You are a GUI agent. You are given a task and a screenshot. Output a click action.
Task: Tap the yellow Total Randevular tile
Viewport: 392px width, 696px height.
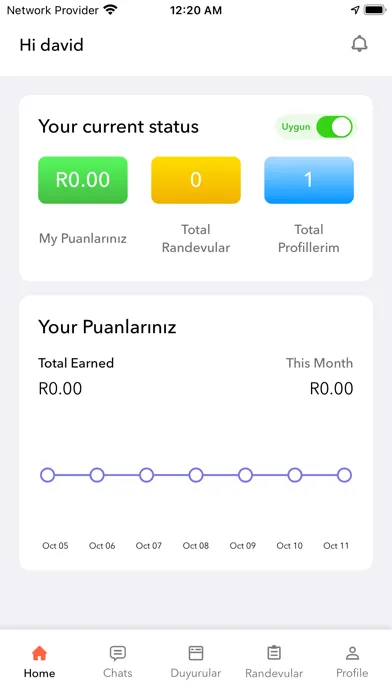(x=196, y=180)
